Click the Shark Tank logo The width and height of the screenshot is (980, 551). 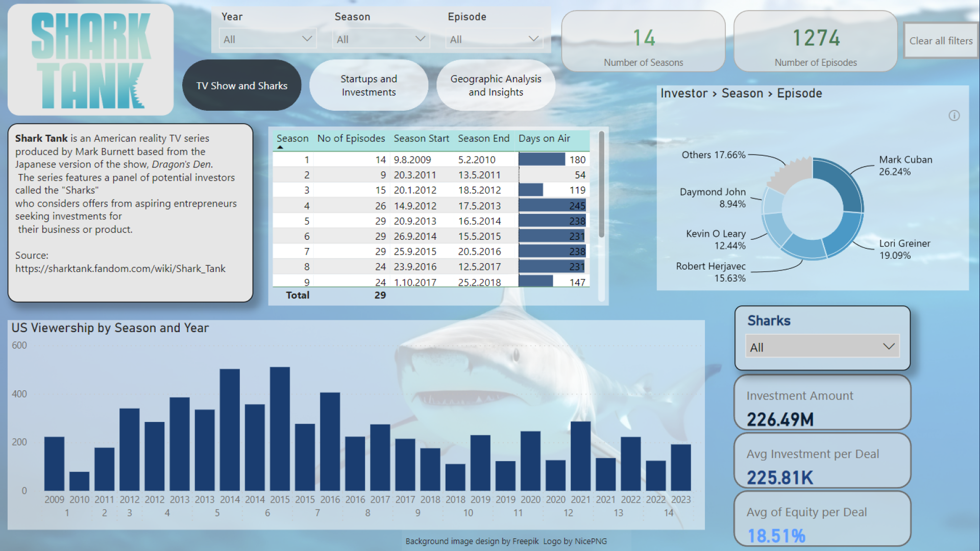pyautogui.click(x=91, y=60)
